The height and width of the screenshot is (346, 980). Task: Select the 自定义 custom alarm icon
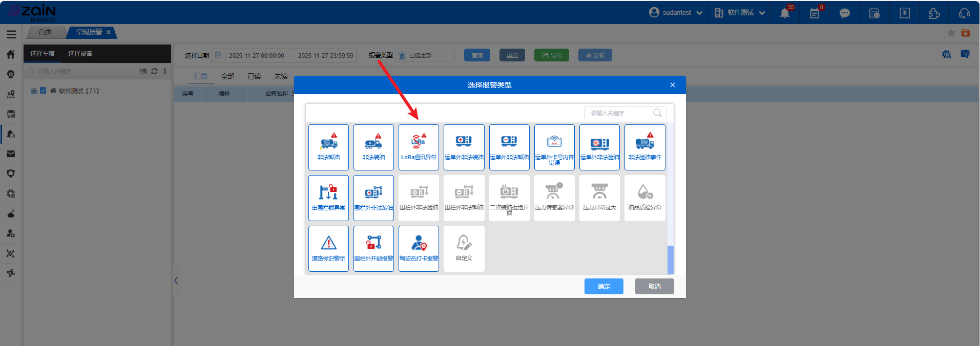[464, 248]
